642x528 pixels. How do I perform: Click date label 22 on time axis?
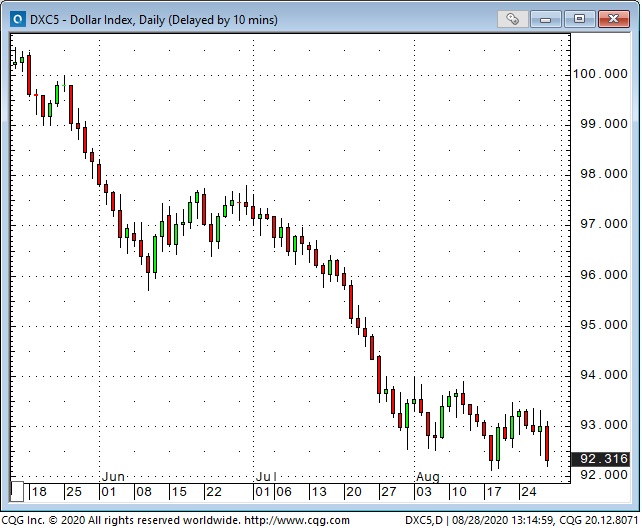pos(214,492)
